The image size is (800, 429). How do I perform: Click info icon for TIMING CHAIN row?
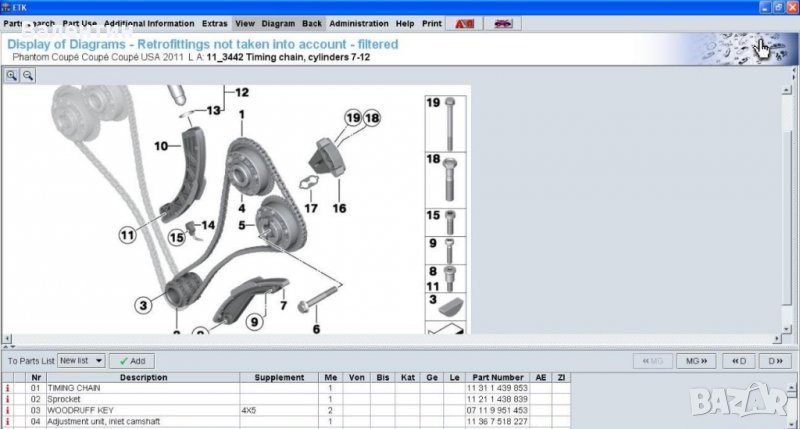click(x=8, y=387)
